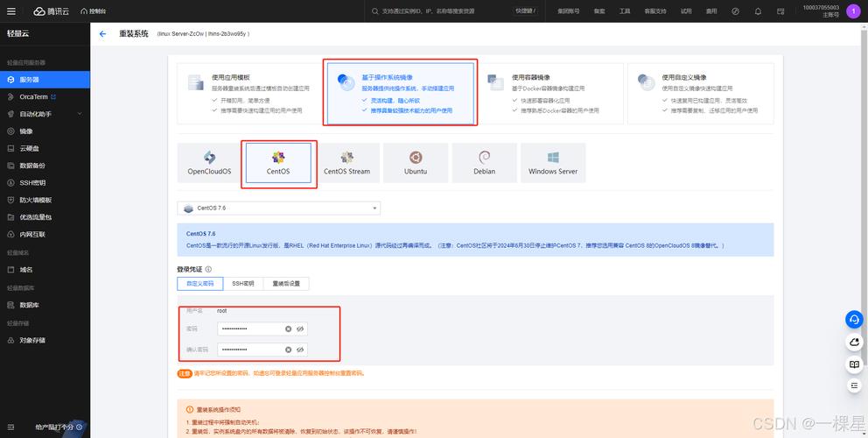Open the 控制台 console home
This screenshot has height=438, width=868.
(x=93, y=11)
